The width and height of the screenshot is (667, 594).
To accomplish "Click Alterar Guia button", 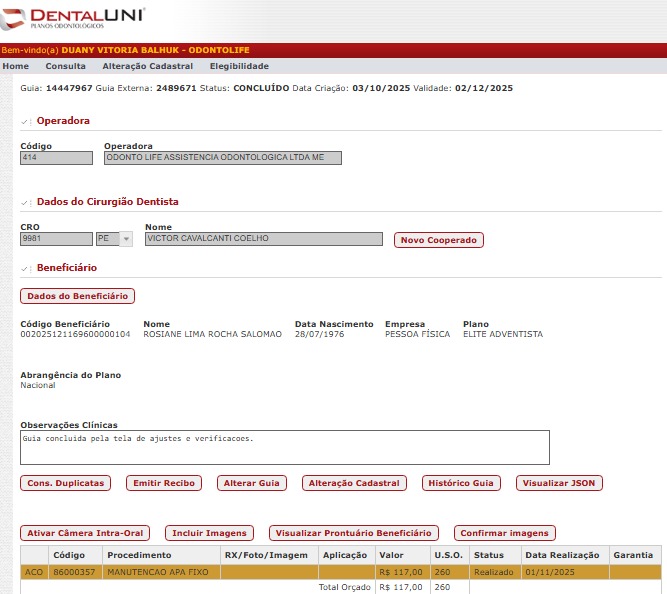I will click(252, 483).
